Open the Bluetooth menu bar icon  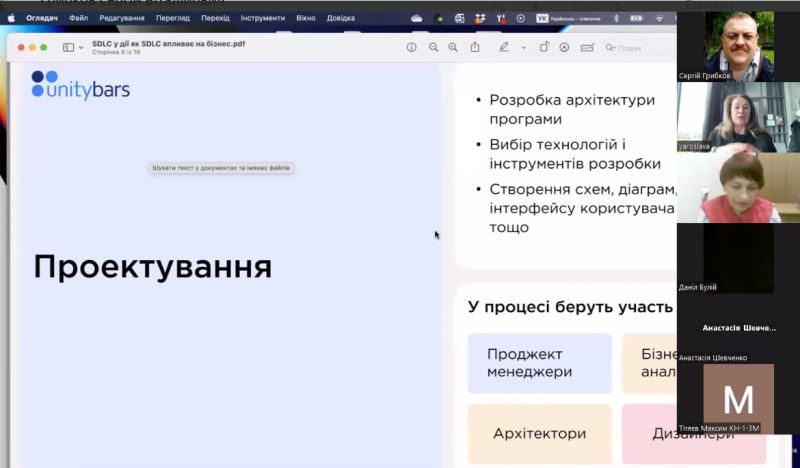pyautogui.click(x=616, y=18)
